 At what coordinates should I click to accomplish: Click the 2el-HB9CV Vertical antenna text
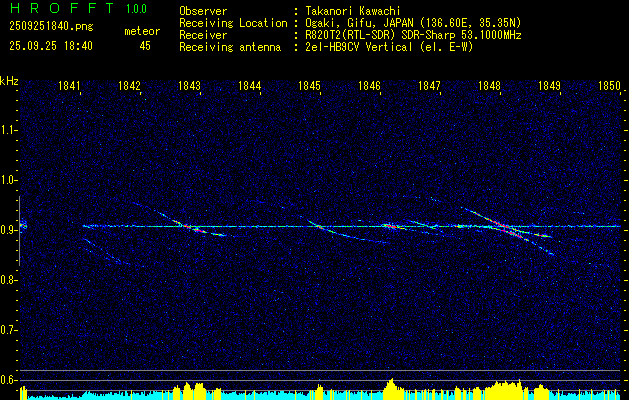pyautogui.click(x=389, y=47)
